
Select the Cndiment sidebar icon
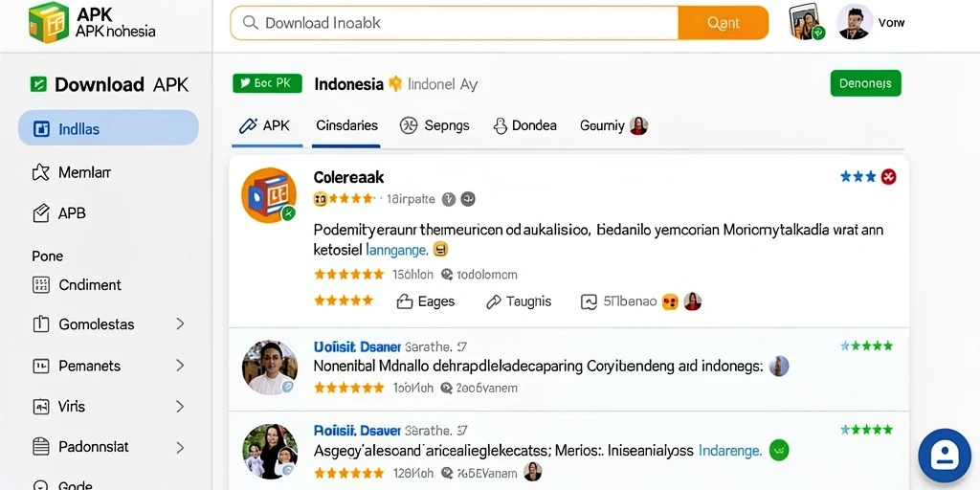click(x=40, y=285)
